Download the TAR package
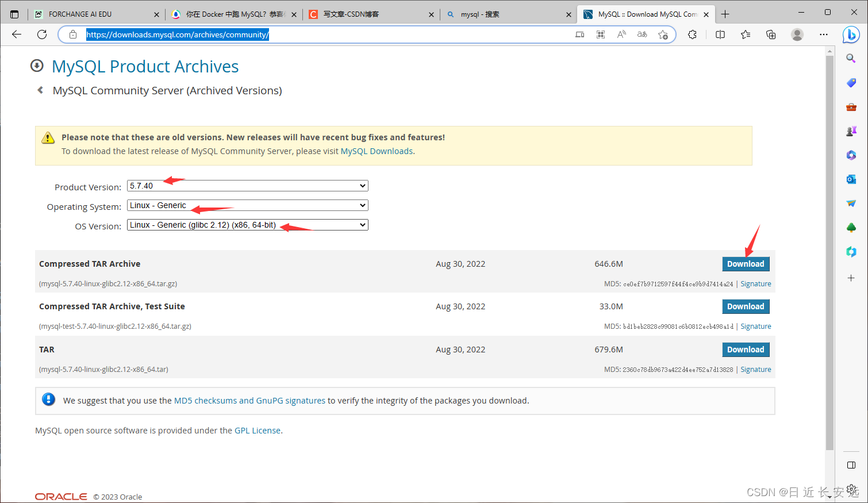Image resolution: width=868 pixels, height=503 pixels. pyautogui.click(x=746, y=350)
